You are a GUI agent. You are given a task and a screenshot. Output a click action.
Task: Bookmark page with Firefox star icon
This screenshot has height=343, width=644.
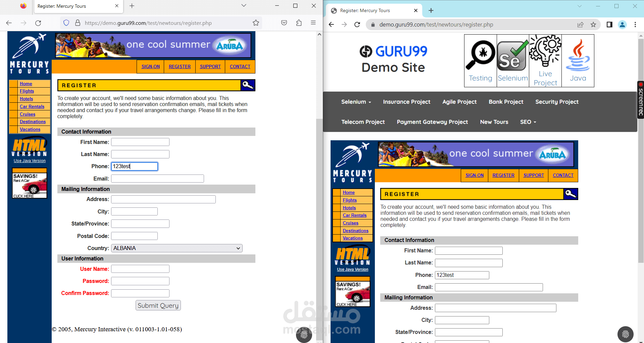256,23
